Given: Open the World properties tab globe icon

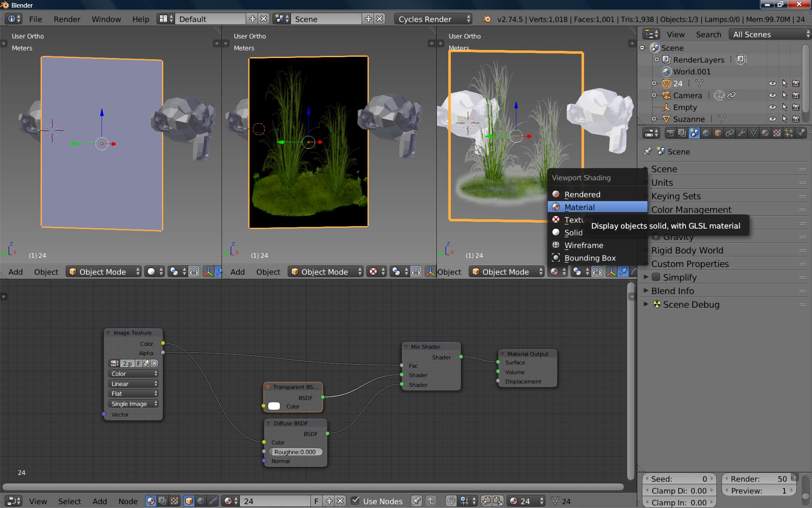Looking at the screenshot, I should click(706, 133).
